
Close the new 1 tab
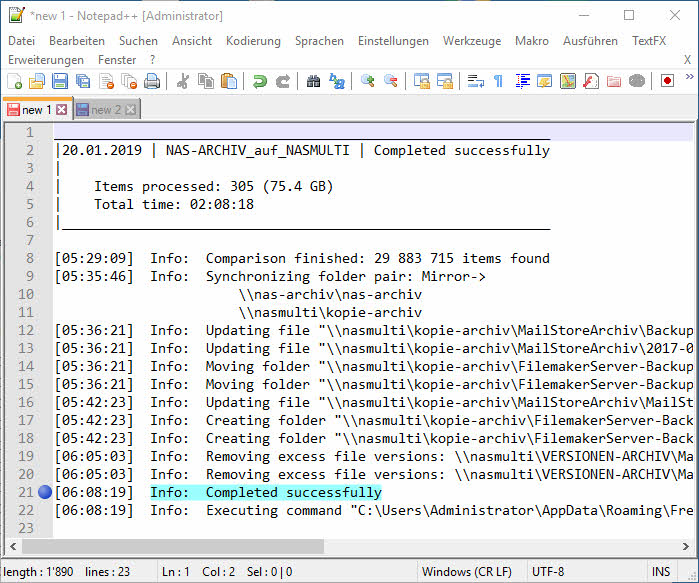[62, 110]
